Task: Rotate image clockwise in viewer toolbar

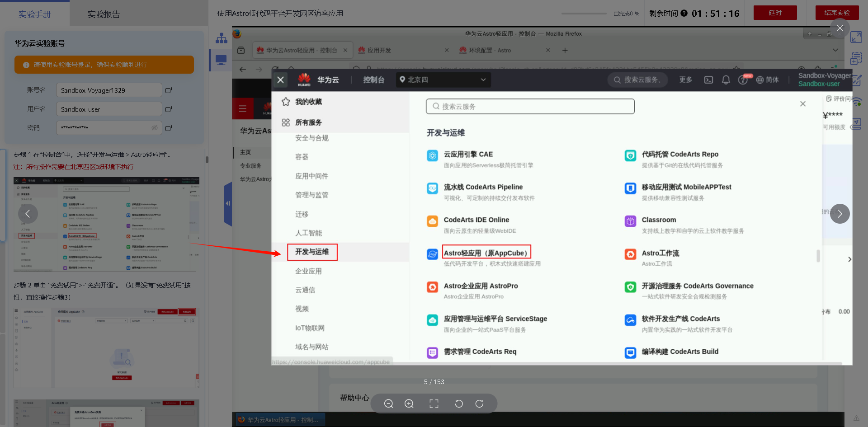Action: 479,404
